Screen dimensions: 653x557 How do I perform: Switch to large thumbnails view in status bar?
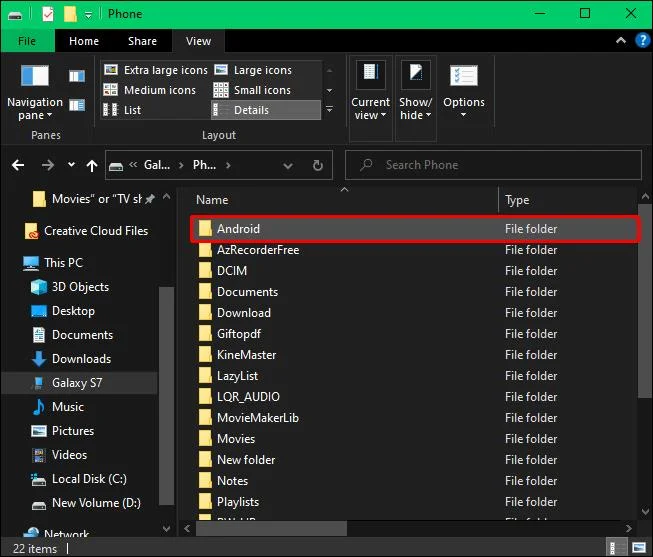(x=639, y=547)
